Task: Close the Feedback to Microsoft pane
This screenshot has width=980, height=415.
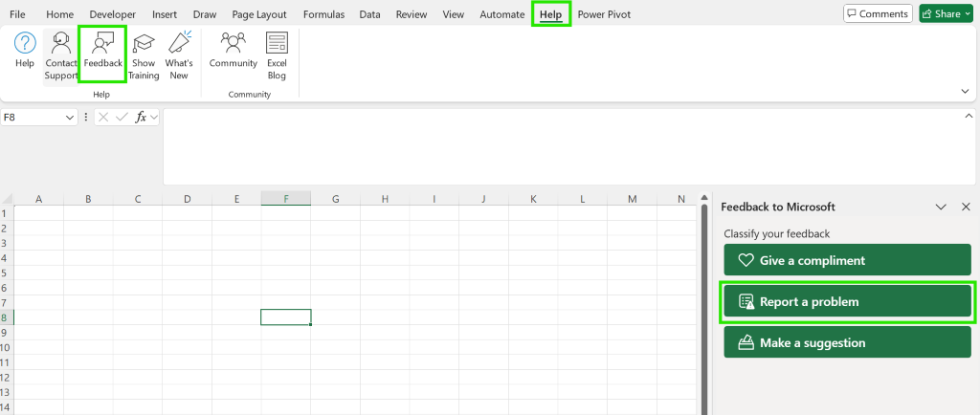Action: pyautogui.click(x=966, y=207)
